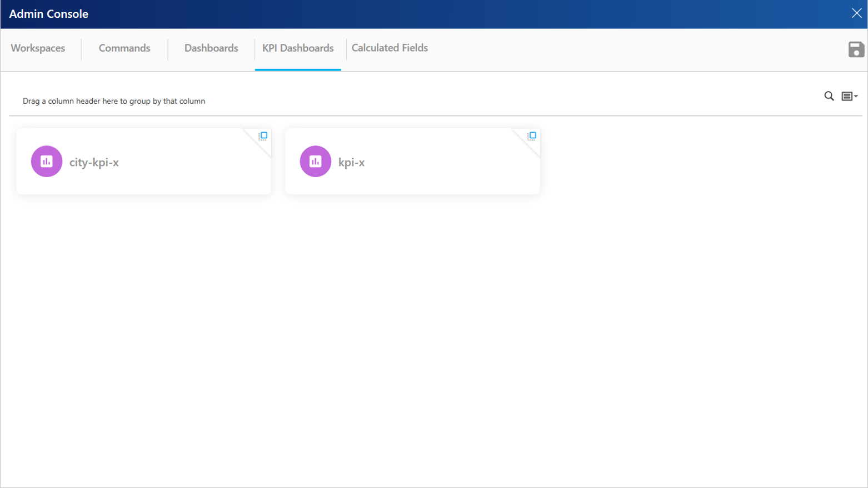Open search with the magnifier icon
The height and width of the screenshot is (488, 868).
pos(829,96)
